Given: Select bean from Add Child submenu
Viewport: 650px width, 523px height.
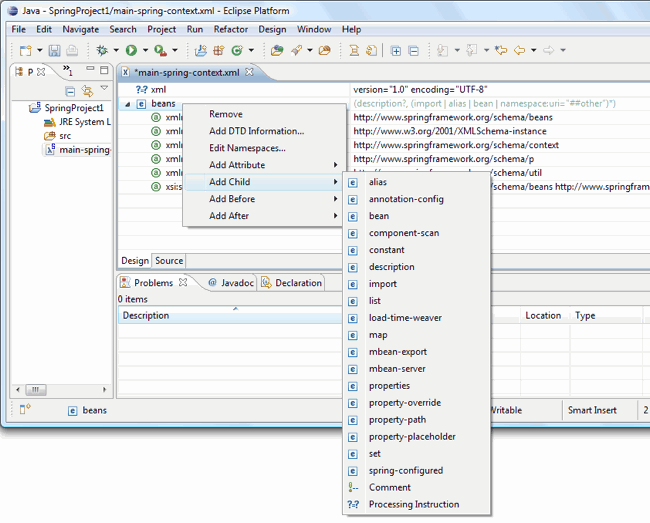Looking at the screenshot, I should [x=379, y=216].
